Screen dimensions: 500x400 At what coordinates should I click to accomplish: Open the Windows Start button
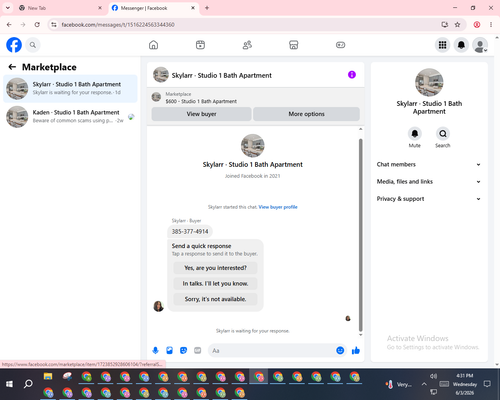(9, 384)
